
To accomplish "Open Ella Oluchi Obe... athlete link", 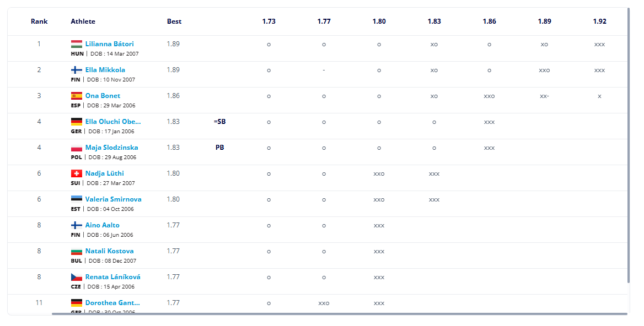I will 113,121.
